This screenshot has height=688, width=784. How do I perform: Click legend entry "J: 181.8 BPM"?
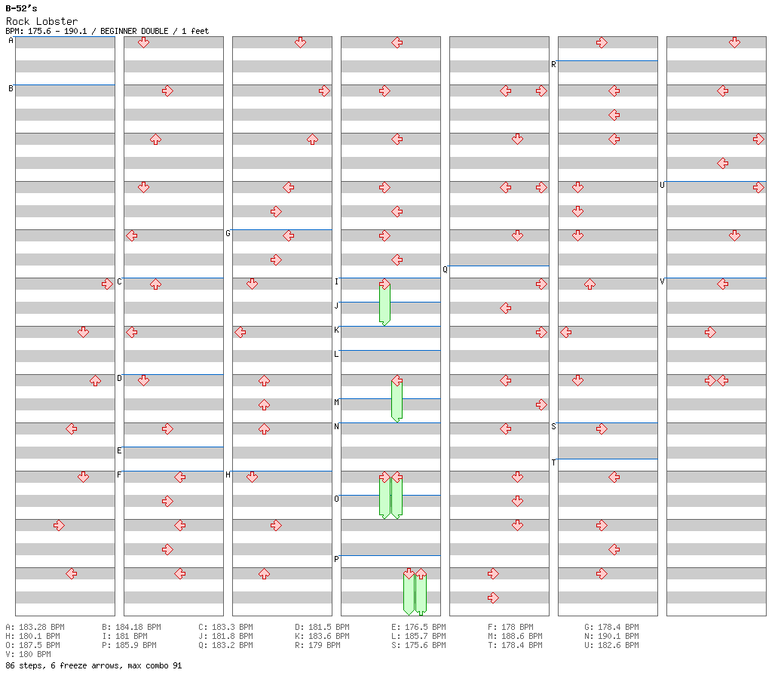[225, 637]
